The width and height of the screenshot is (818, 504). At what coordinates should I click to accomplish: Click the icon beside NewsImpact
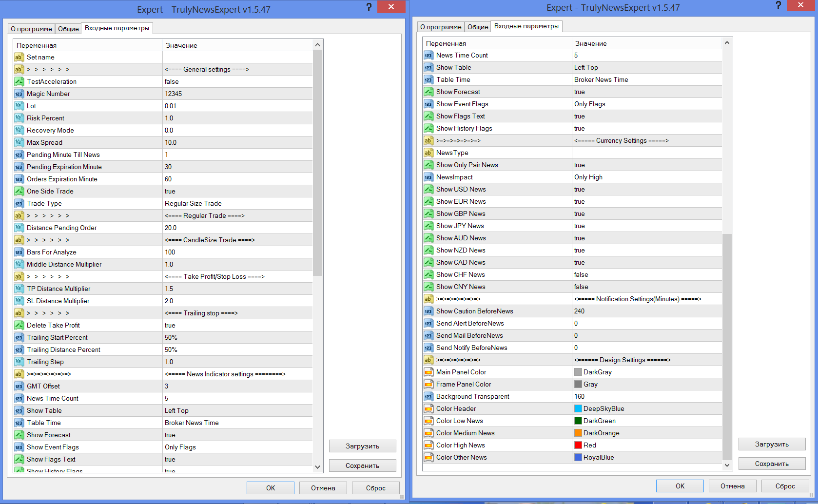pyautogui.click(x=428, y=177)
